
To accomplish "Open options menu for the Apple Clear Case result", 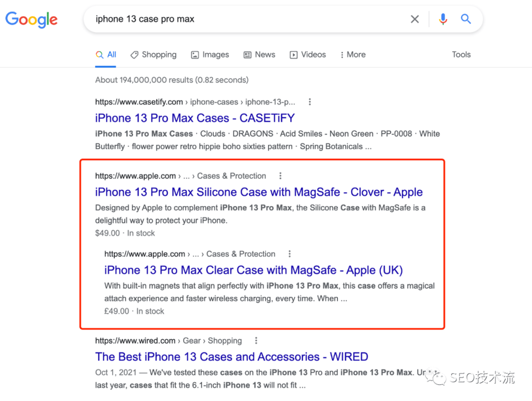I will 290,254.
